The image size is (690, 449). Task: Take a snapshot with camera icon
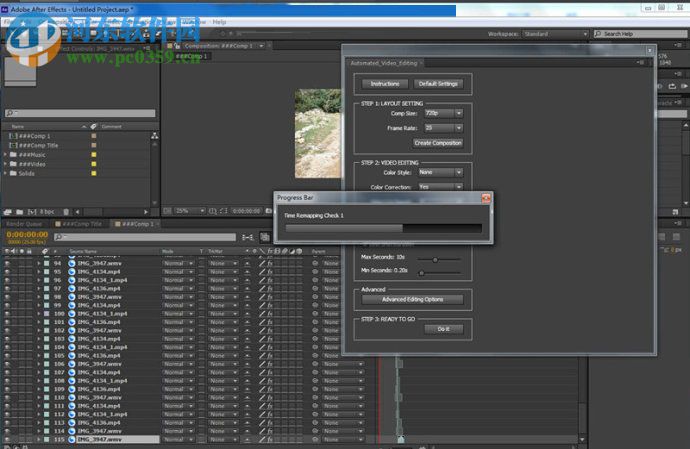(268, 211)
